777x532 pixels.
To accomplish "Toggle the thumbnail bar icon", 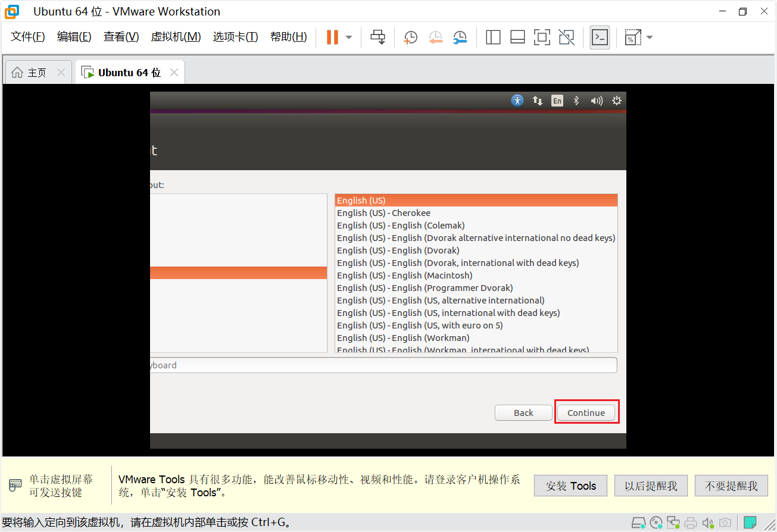I will pyautogui.click(x=517, y=37).
